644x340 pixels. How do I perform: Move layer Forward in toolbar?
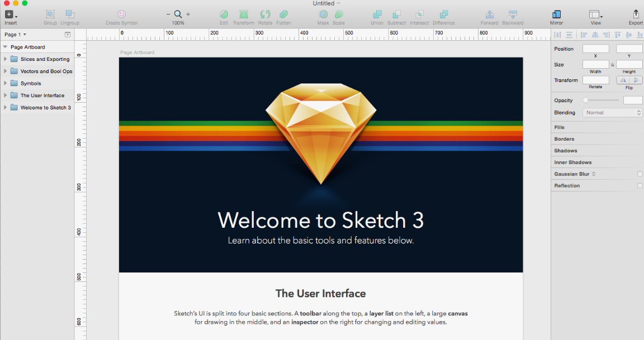click(x=490, y=15)
